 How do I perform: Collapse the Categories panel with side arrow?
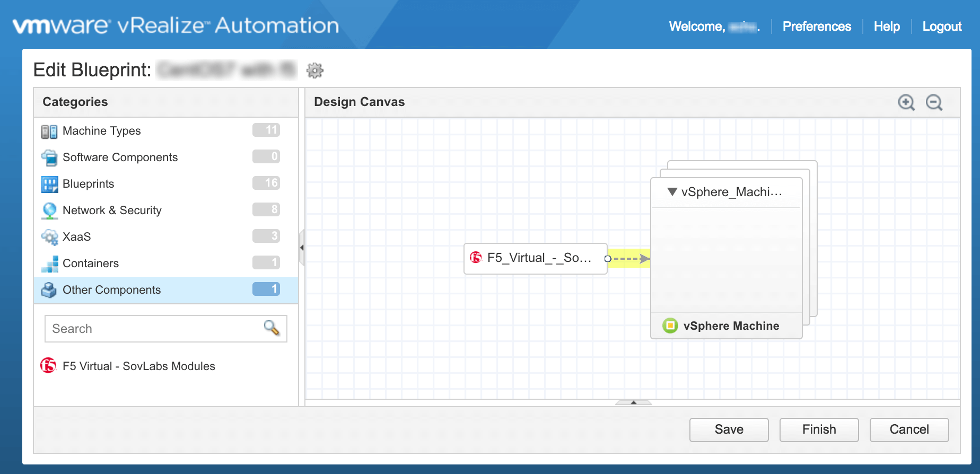coord(302,248)
